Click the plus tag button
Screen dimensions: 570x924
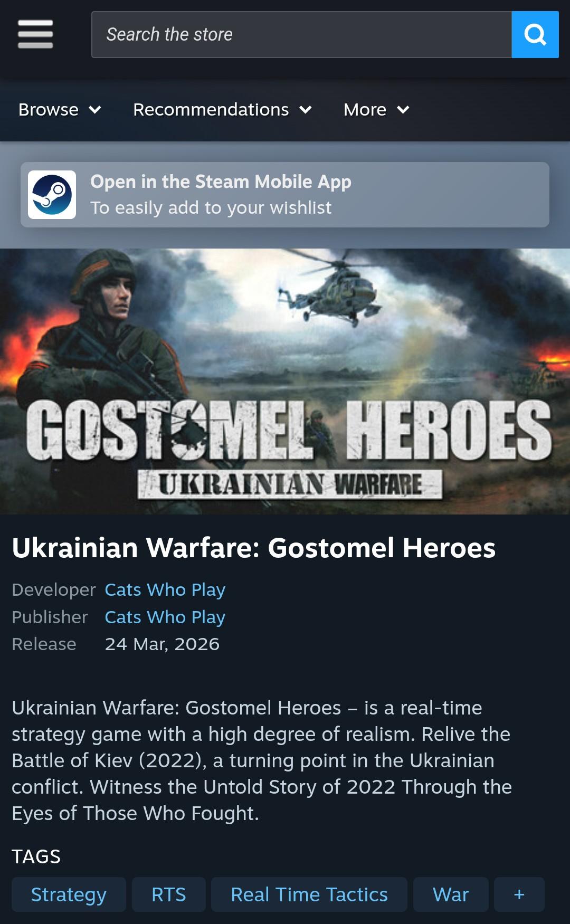[519, 894]
